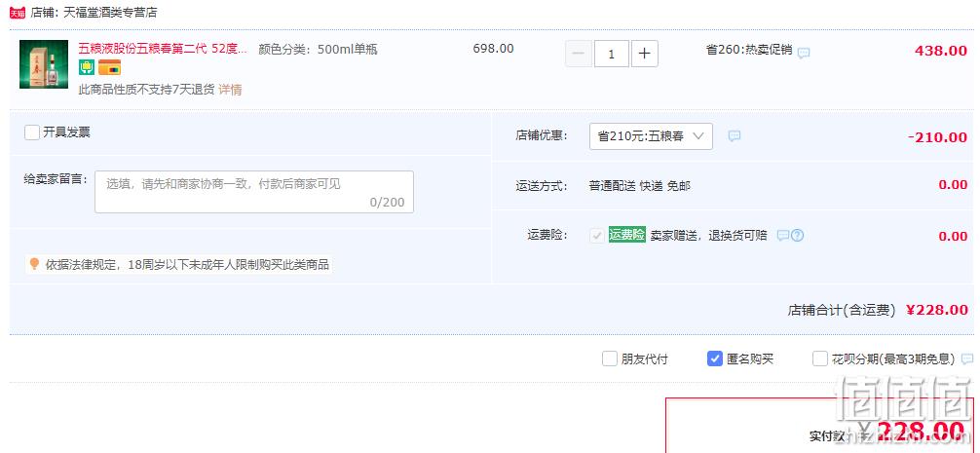Click the comment icon next to 花呗分期
This screenshot has width=980, height=453.
pyautogui.click(x=967, y=359)
